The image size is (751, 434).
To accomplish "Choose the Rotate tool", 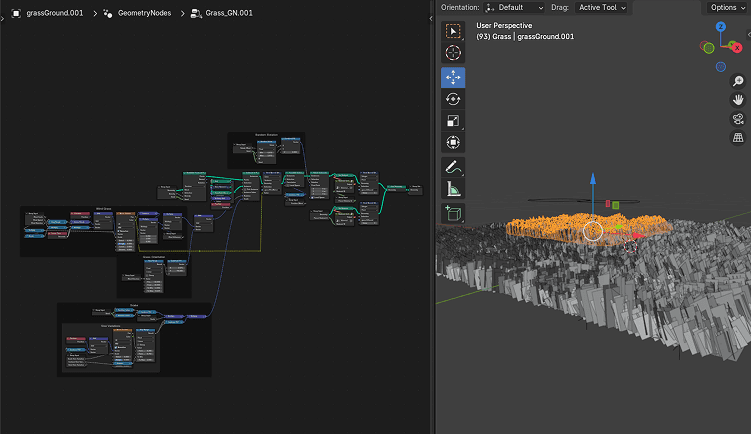I will point(453,99).
